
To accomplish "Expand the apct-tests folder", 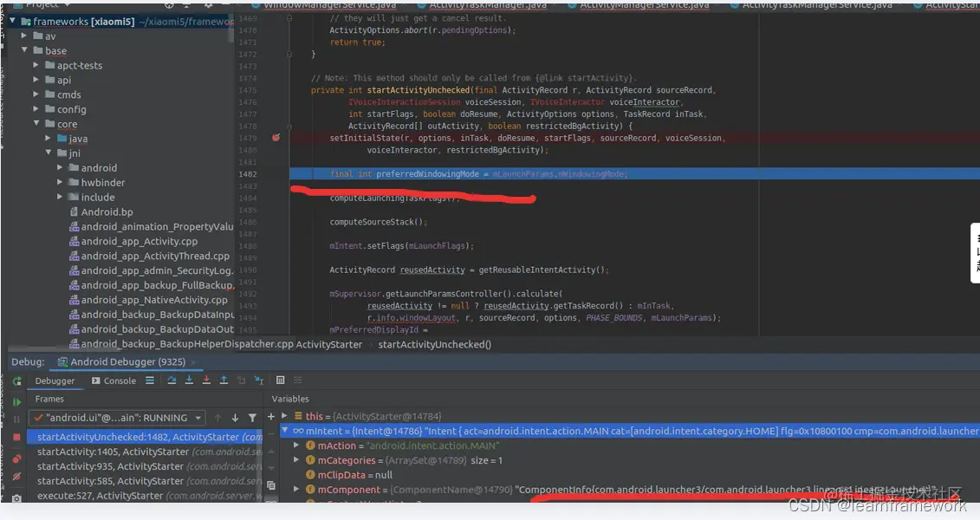I will pyautogui.click(x=36, y=65).
